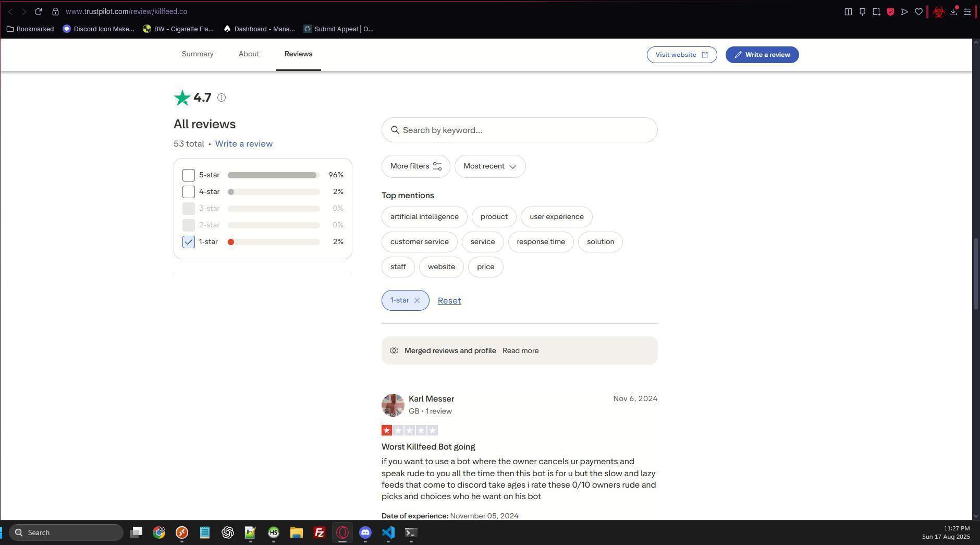Open the red ad blocker shield
980x545 pixels.
tap(890, 11)
